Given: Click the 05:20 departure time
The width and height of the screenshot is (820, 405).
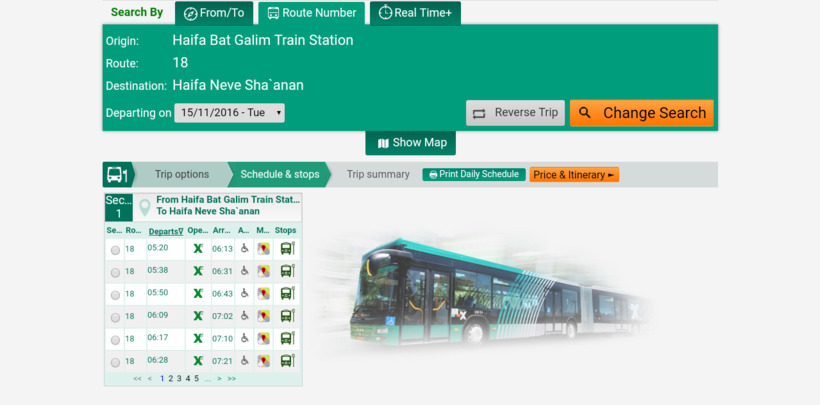Looking at the screenshot, I should [157, 248].
